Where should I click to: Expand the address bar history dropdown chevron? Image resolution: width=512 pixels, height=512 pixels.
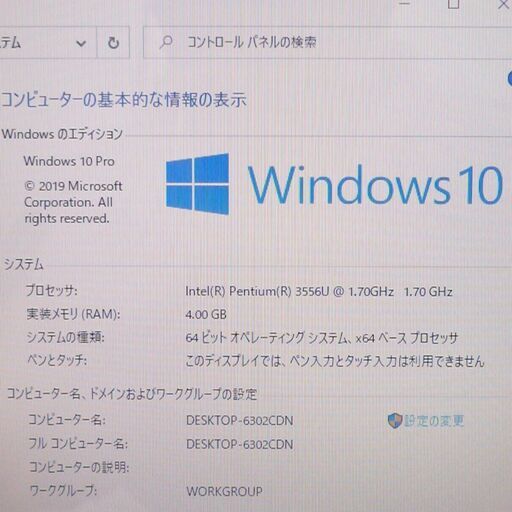81,43
